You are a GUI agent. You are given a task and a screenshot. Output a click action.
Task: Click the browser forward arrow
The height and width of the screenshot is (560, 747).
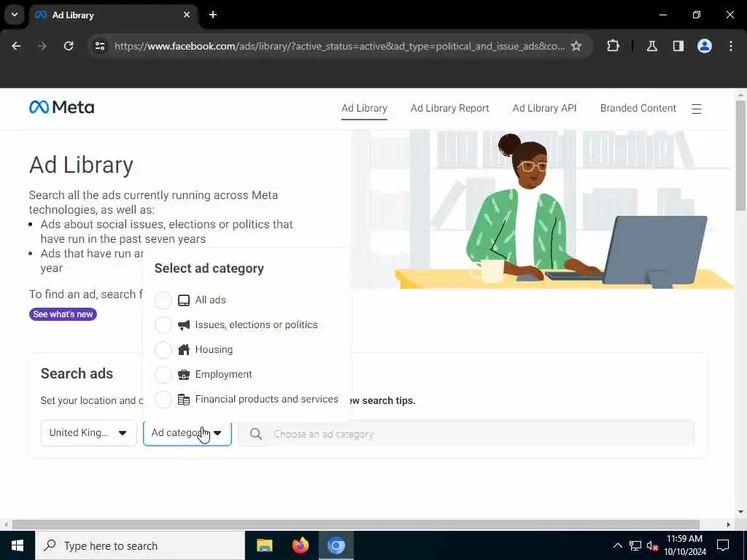tap(42, 46)
